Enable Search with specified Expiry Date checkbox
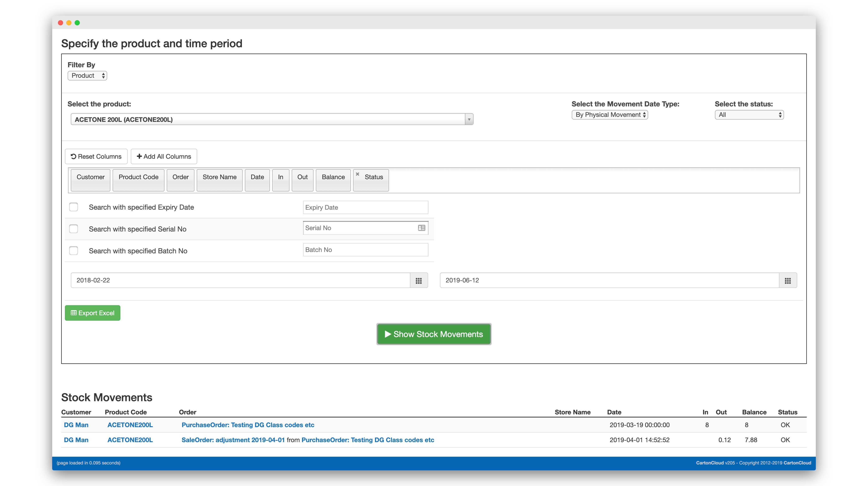The image size is (868, 486). coord(73,207)
